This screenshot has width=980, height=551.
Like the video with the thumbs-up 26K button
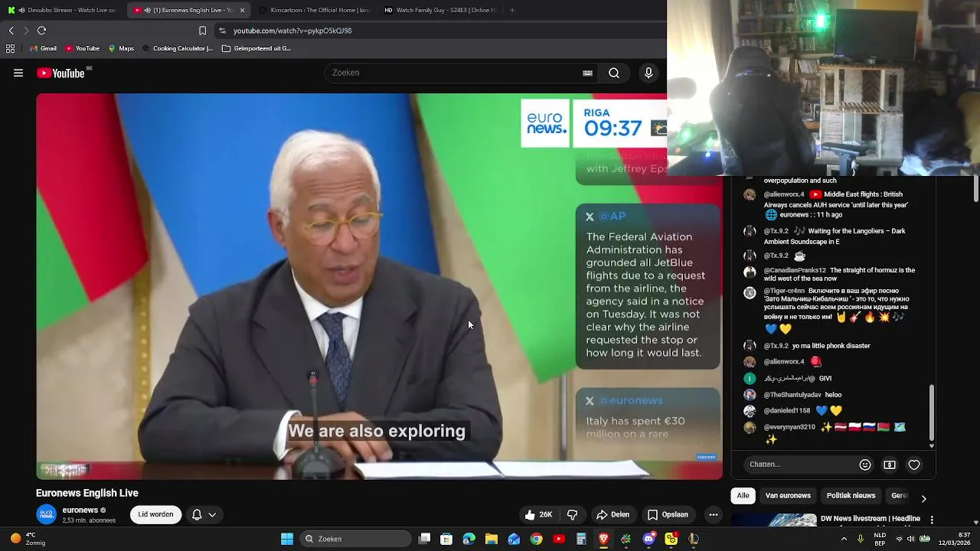539,514
